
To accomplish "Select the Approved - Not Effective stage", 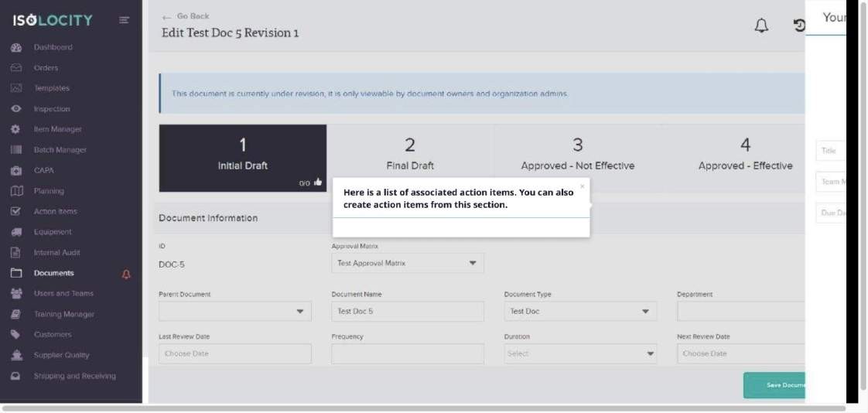I will [x=577, y=158].
